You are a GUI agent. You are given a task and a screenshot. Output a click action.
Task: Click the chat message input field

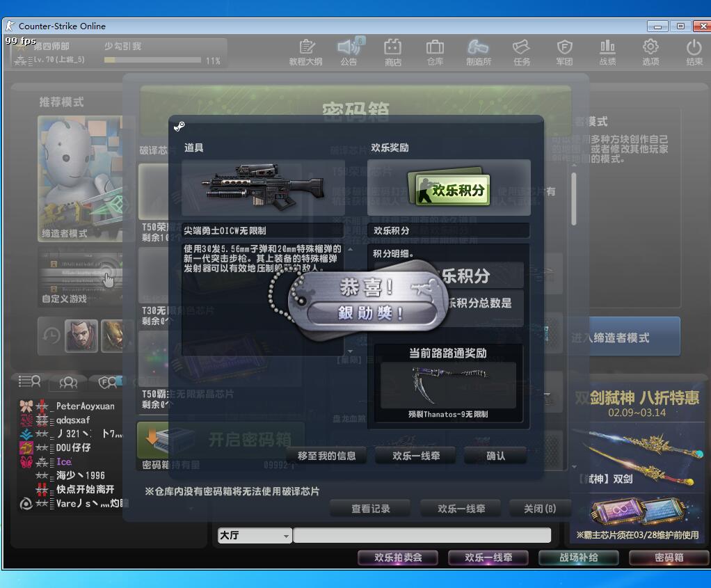tap(422, 535)
